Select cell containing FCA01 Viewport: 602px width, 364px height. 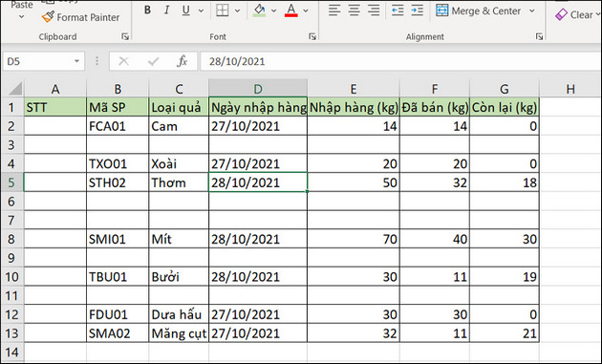coord(118,126)
